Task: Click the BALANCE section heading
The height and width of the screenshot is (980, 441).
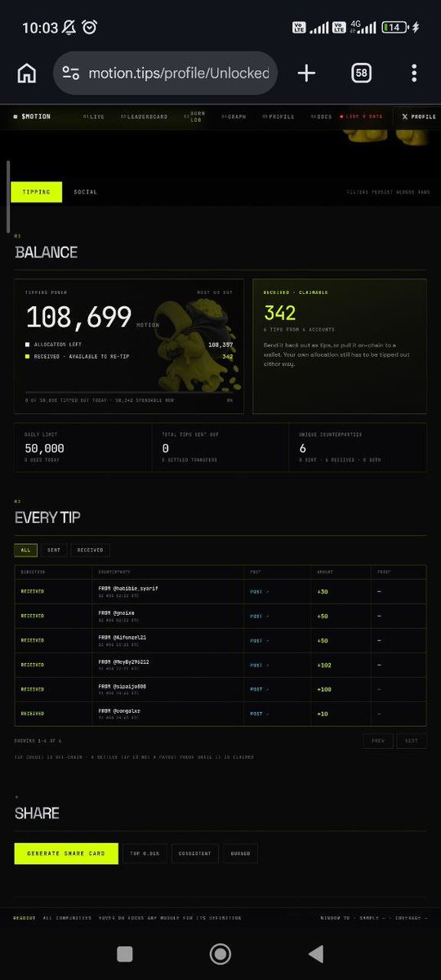Action: (47, 252)
